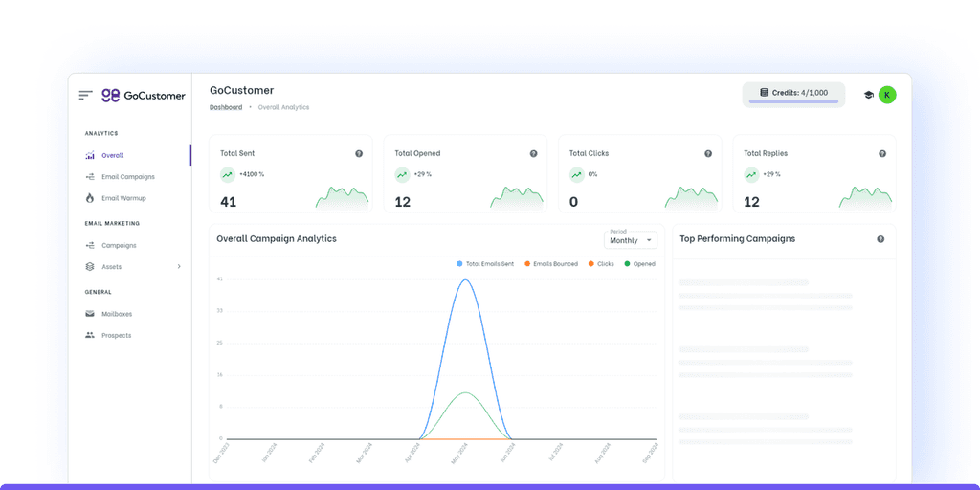The width and height of the screenshot is (980, 490).
Task: Click the green Opened curve peak
Action: [465, 392]
